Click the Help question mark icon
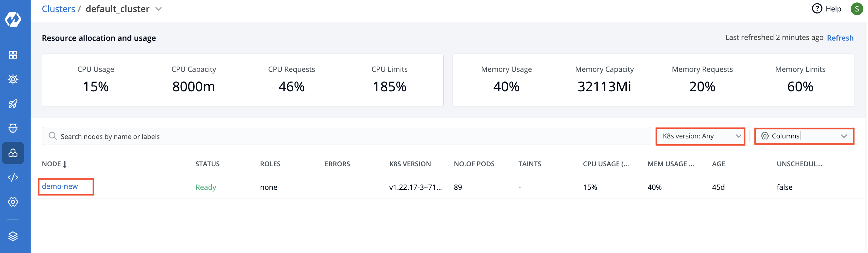This screenshot has height=253, width=868. click(817, 9)
